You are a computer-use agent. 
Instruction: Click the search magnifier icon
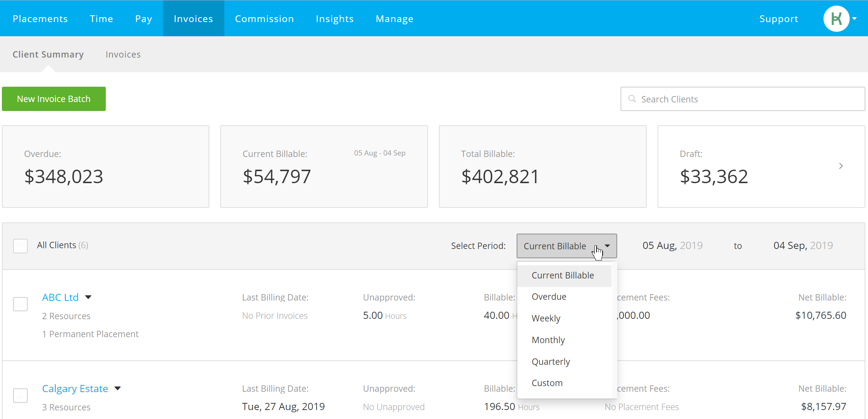[x=632, y=99]
